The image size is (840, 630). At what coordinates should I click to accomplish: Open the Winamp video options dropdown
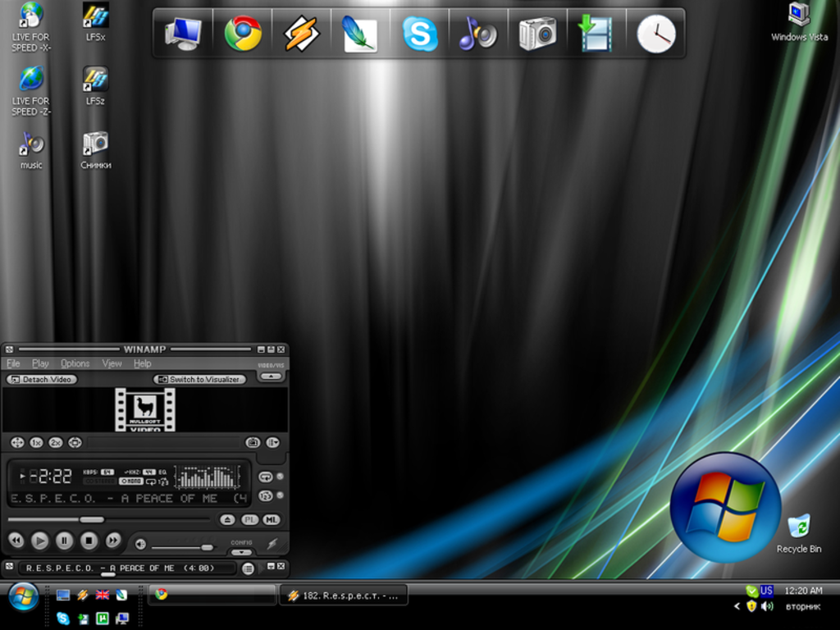[272, 442]
